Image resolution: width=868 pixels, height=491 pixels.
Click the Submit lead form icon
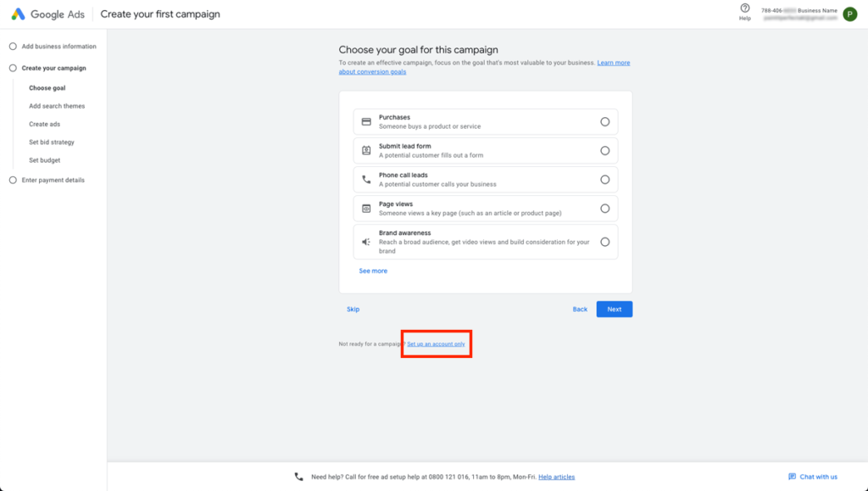366,151
